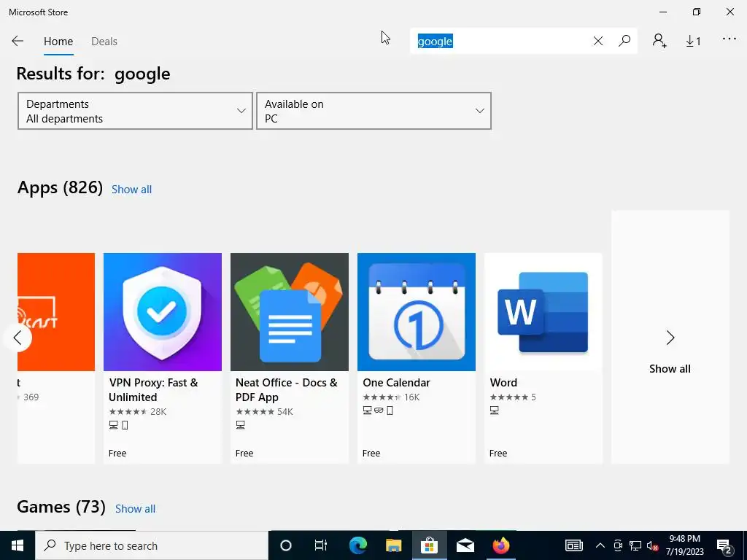Image resolution: width=747 pixels, height=560 pixels.
Task: Click Microsoft Store taskbar icon
Action: [x=429, y=545]
